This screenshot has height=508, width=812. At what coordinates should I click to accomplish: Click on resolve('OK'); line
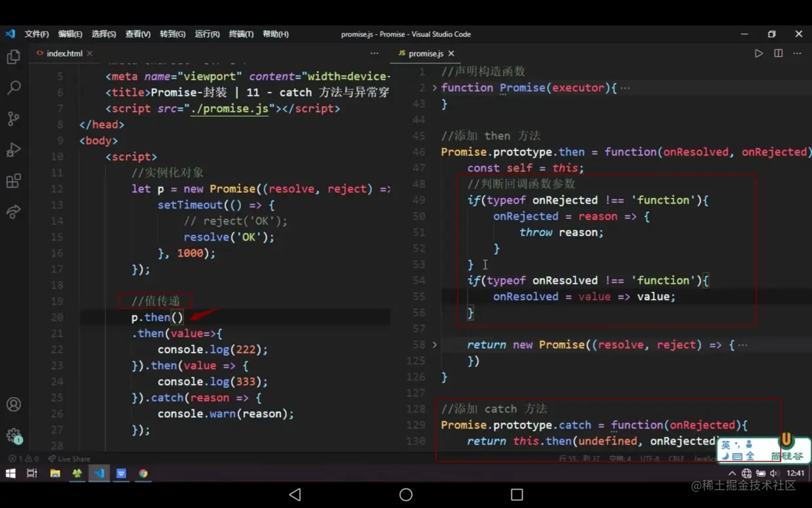[229, 237]
